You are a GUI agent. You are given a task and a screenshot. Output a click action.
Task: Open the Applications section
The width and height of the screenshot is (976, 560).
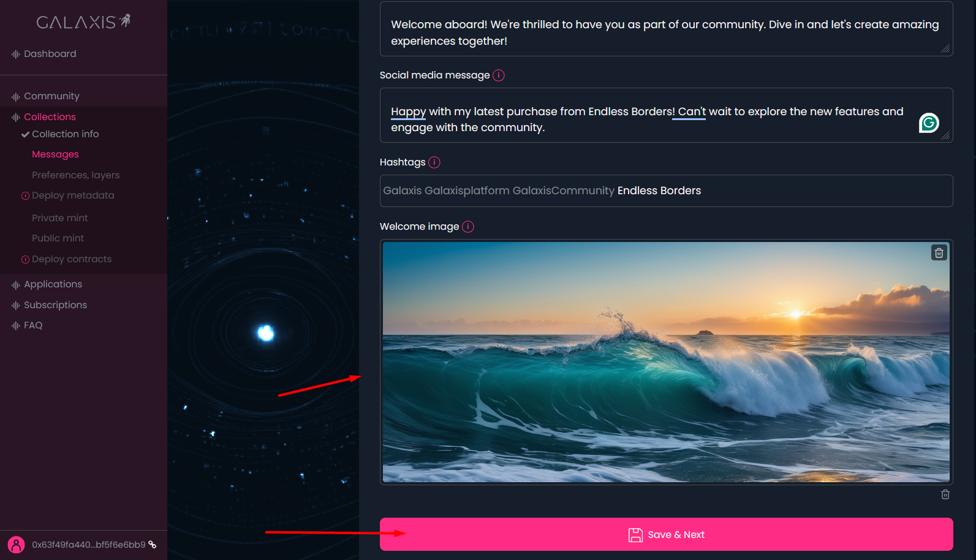[53, 284]
